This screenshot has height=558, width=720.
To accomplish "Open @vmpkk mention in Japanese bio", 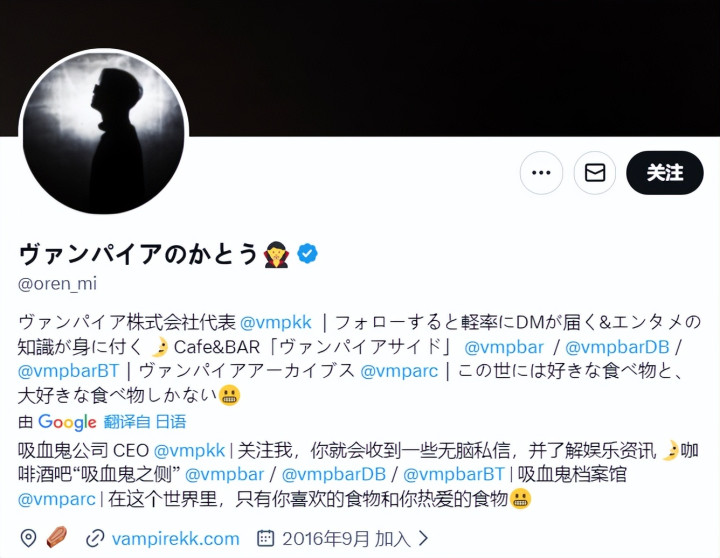I will pos(276,322).
